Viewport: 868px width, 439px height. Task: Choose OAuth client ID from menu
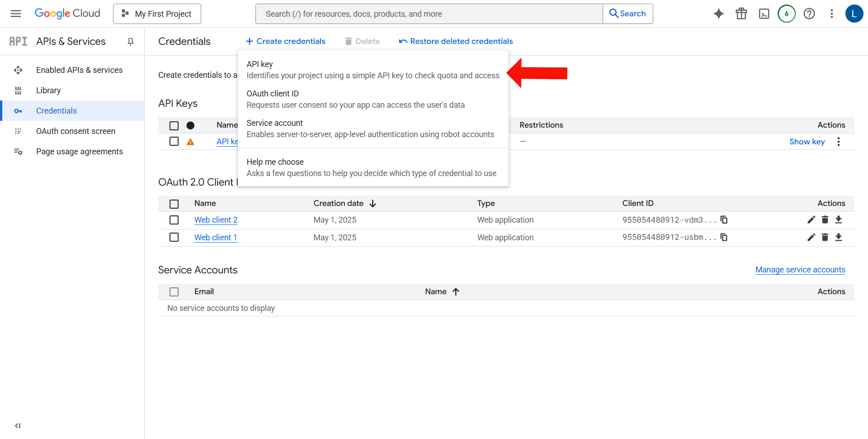pyautogui.click(x=373, y=99)
